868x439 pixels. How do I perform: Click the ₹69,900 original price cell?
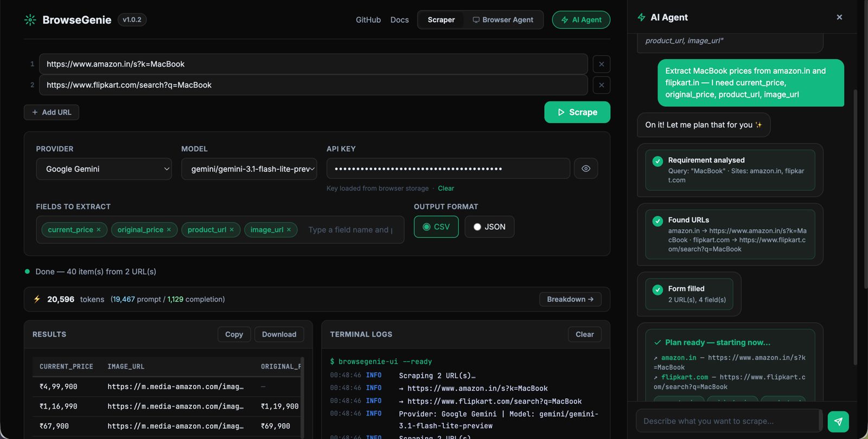[x=276, y=427]
